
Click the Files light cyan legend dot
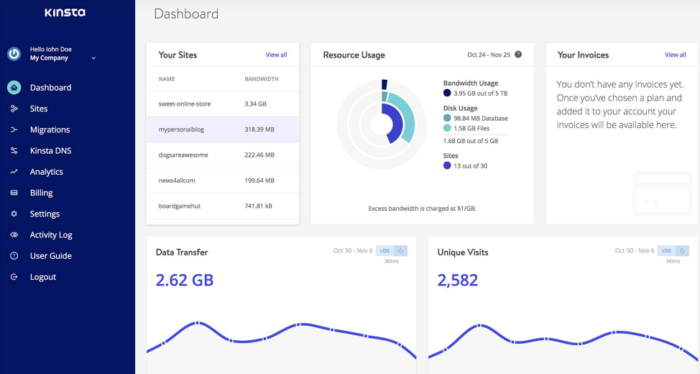pos(447,128)
